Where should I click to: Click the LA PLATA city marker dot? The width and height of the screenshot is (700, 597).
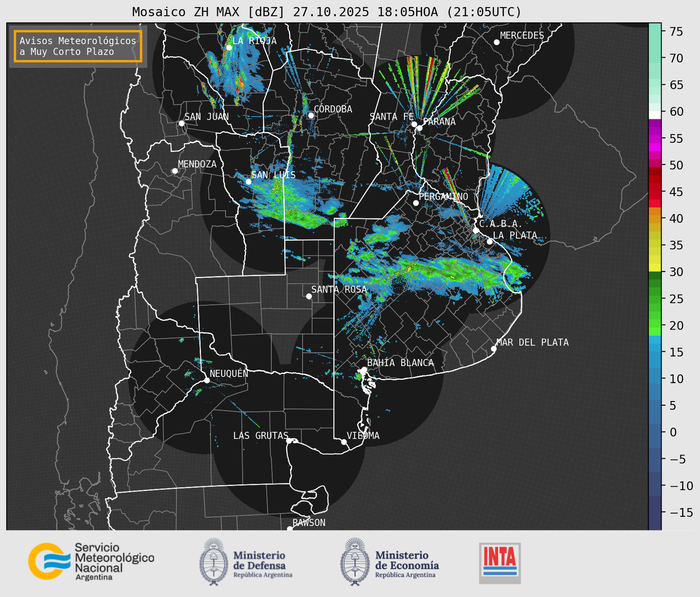(x=490, y=242)
